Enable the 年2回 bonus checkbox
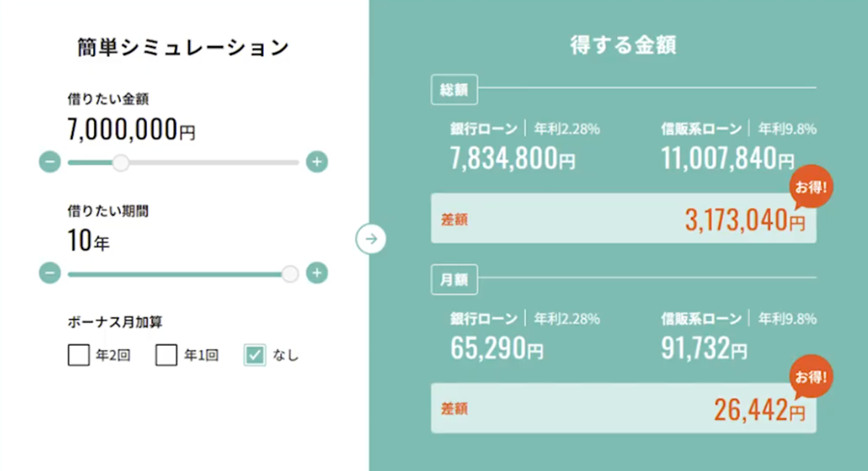The width and height of the screenshot is (868, 471). click(78, 355)
